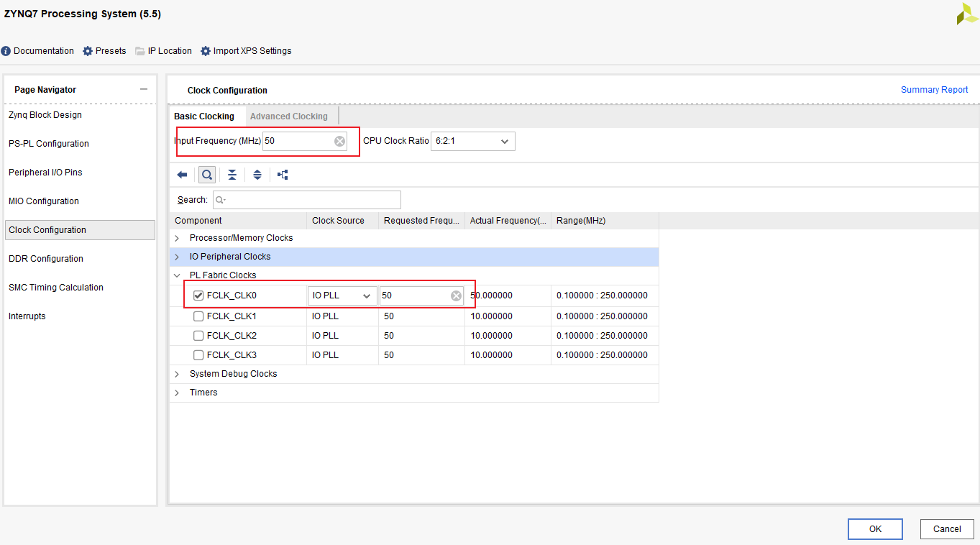Click FCLK_CLK2 IO PLL clock source cell
Image resolution: width=980 pixels, height=545 pixels.
342,336
